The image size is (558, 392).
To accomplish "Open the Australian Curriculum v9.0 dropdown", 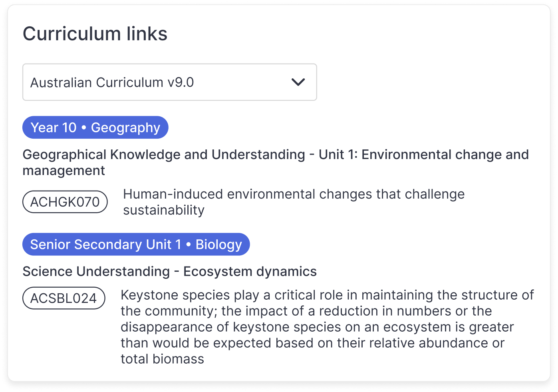I will pos(169,82).
